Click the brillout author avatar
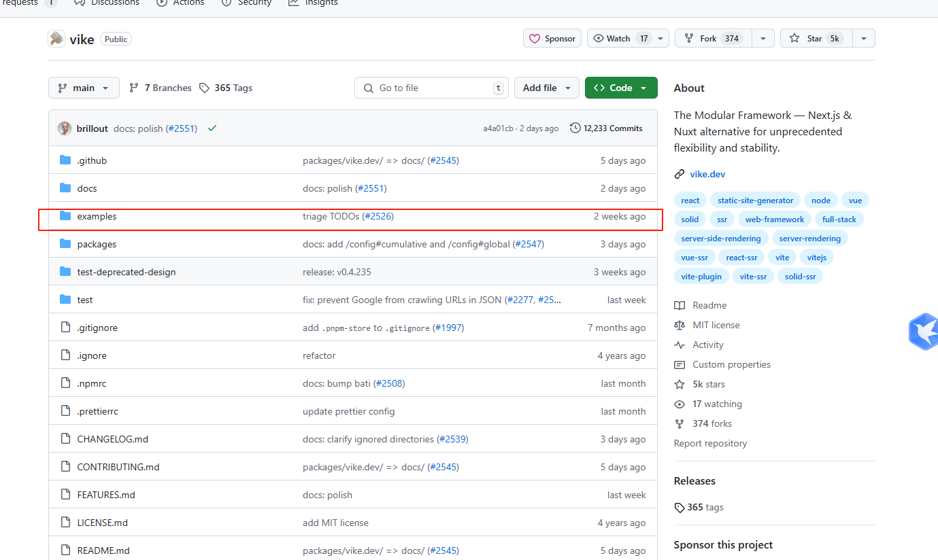The height and width of the screenshot is (560, 938). tap(65, 128)
